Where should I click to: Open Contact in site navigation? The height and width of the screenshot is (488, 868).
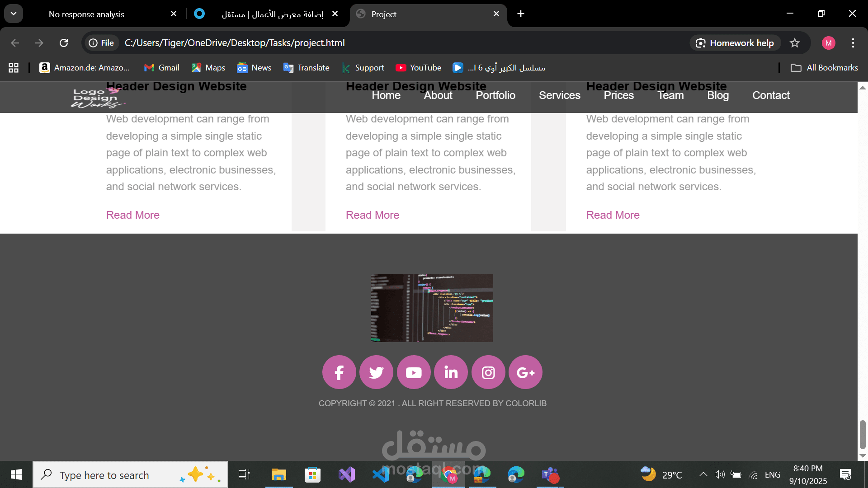pos(771,95)
